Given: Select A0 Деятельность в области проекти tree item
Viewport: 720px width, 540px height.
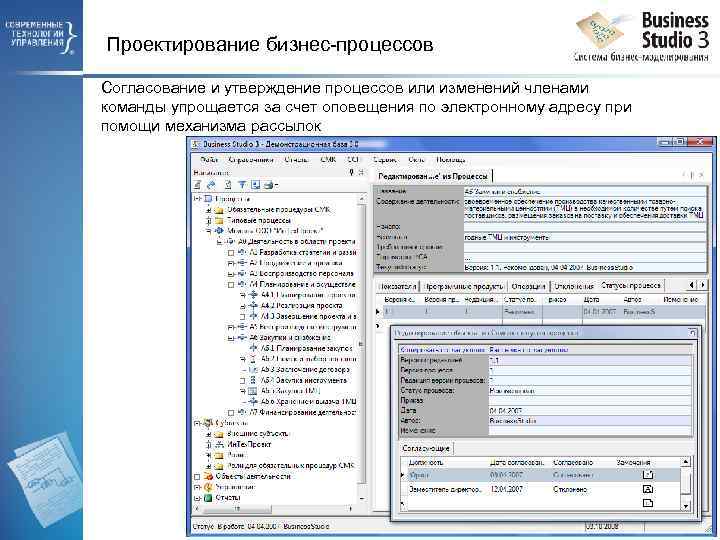Looking at the screenshot, I should [x=297, y=242].
